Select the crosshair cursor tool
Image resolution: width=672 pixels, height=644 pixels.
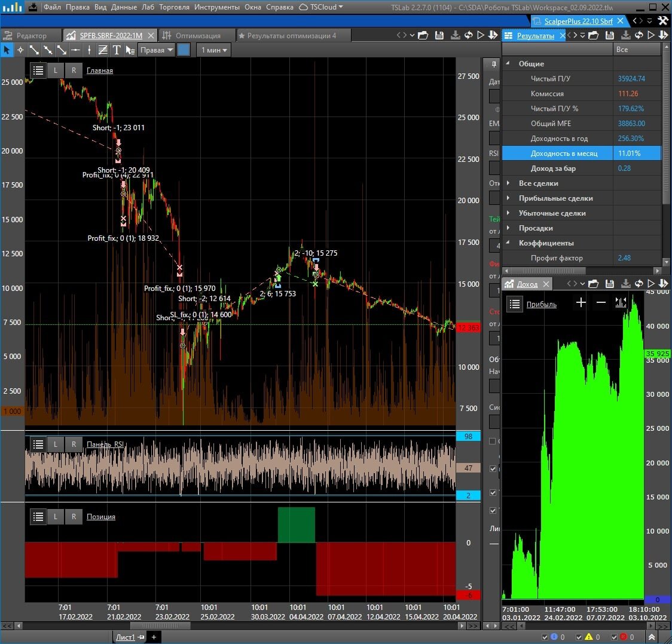(x=20, y=50)
